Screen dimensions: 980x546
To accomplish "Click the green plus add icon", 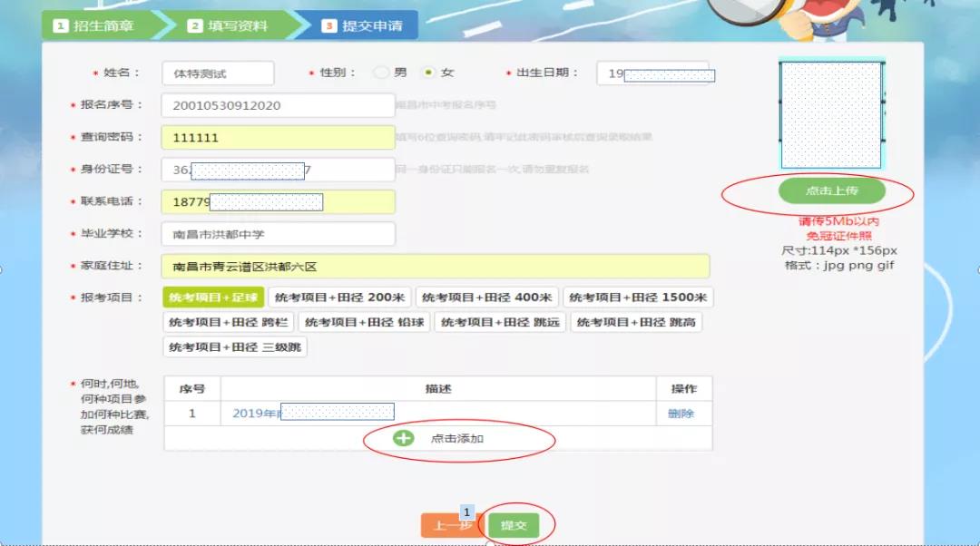I will (403, 438).
